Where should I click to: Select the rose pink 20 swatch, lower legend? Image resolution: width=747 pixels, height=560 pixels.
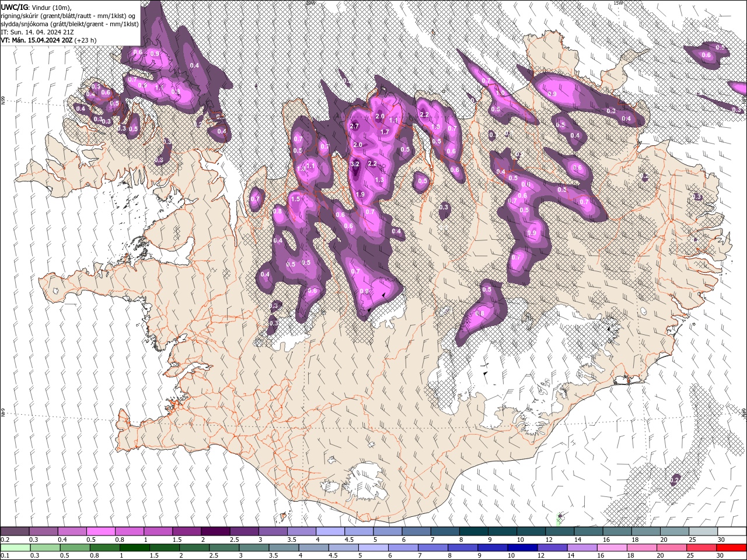(x=672, y=547)
